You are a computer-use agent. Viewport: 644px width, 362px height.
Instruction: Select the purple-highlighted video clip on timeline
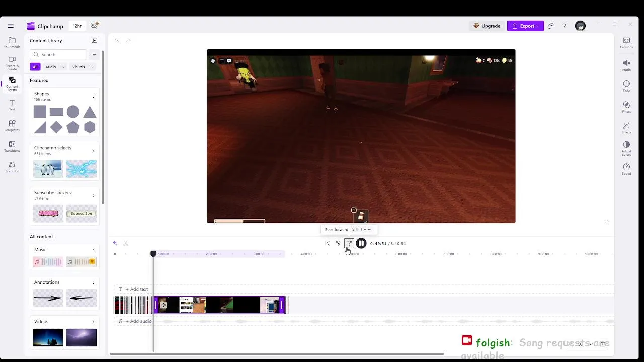219,305
